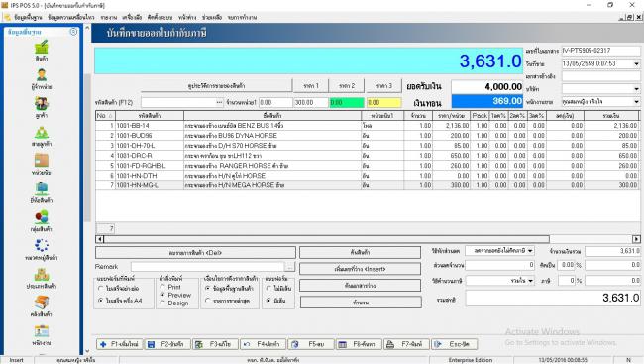Click the F5 delete icon button
644x364 pixels.
click(x=294, y=344)
